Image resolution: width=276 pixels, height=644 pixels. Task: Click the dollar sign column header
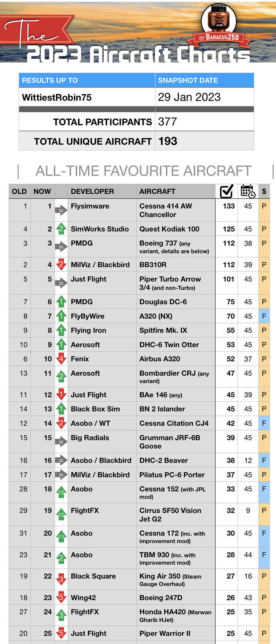tap(264, 191)
